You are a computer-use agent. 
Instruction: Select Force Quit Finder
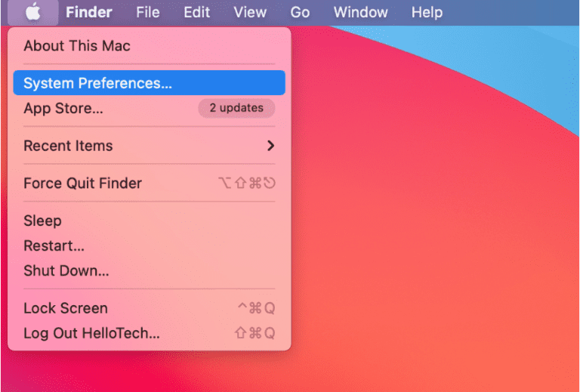tap(149, 183)
